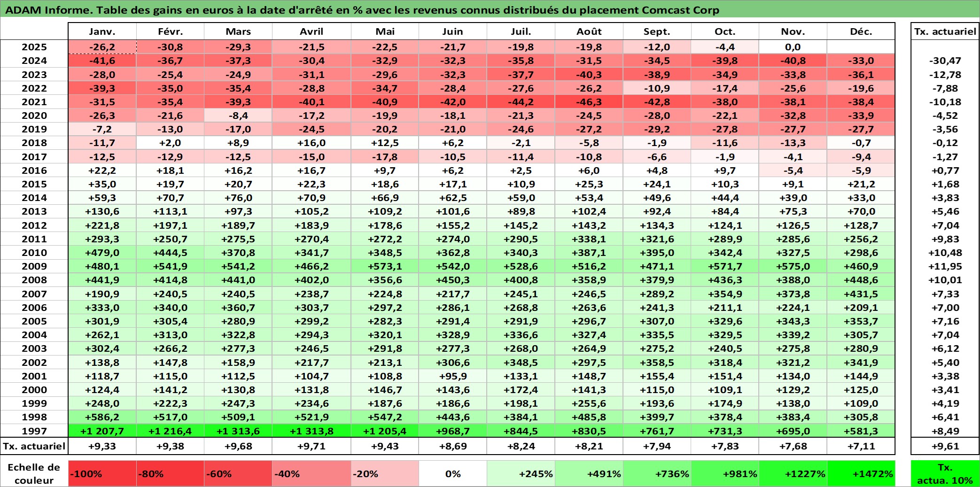Select the +1472% bright green legend swatch
The height and width of the screenshot is (487, 980).
861,473
